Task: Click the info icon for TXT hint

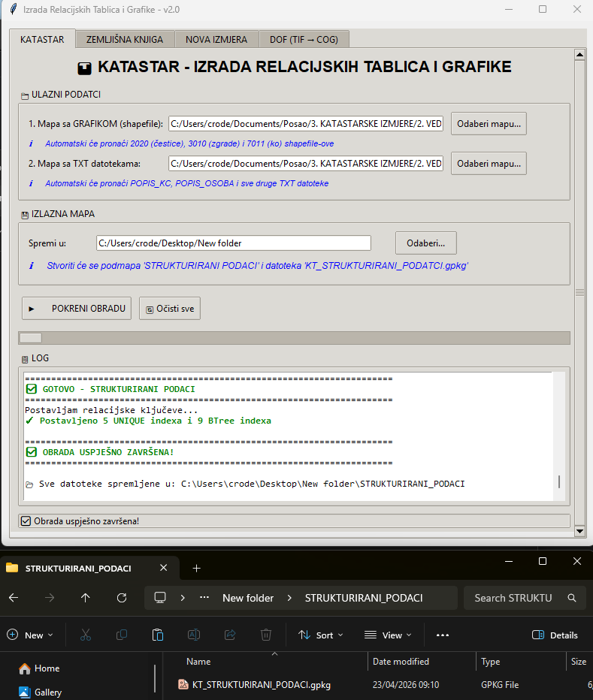Action: coord(31,183)
